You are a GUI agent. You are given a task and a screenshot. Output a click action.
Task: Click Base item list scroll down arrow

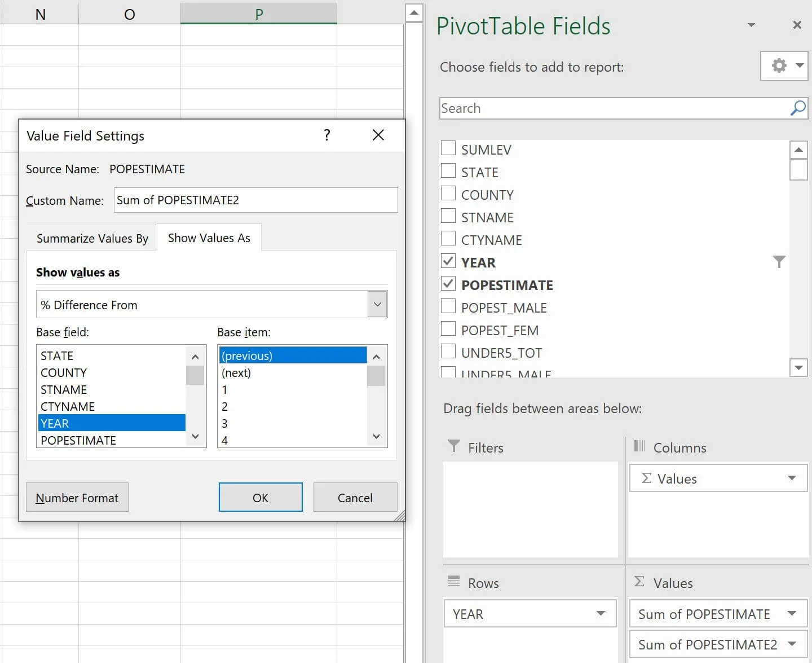[x=376, y=436]
